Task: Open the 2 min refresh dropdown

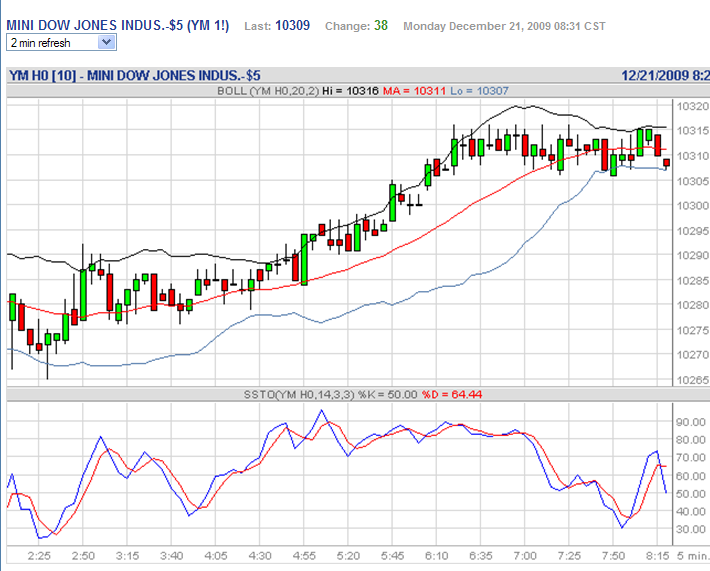Action: click(61, 43)
